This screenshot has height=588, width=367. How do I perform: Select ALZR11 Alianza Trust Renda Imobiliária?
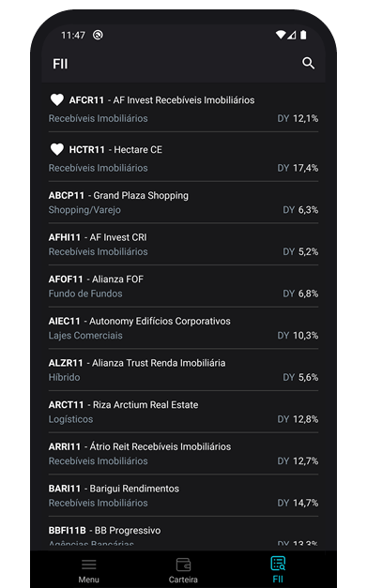click(x=184, y=370)
